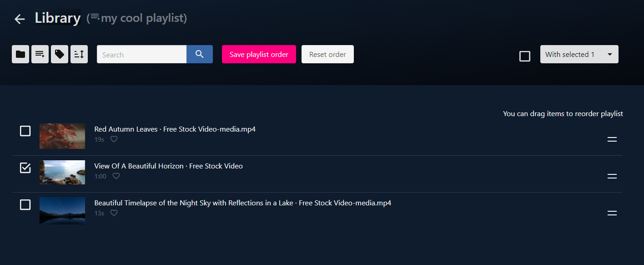Screen dimensions: 644x265
Task: Open View Of A Beautiful Horizon title
Action: [x=169, y=166]
